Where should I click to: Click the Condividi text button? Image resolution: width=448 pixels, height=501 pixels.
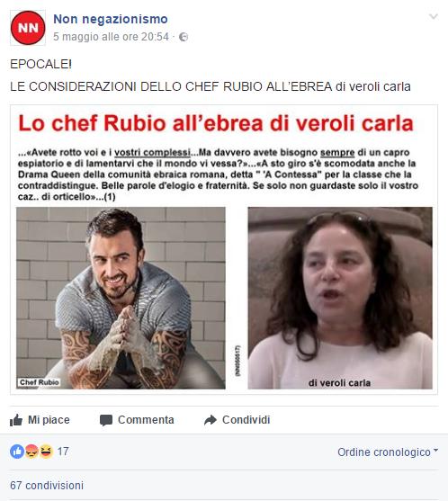click(246, 419)
